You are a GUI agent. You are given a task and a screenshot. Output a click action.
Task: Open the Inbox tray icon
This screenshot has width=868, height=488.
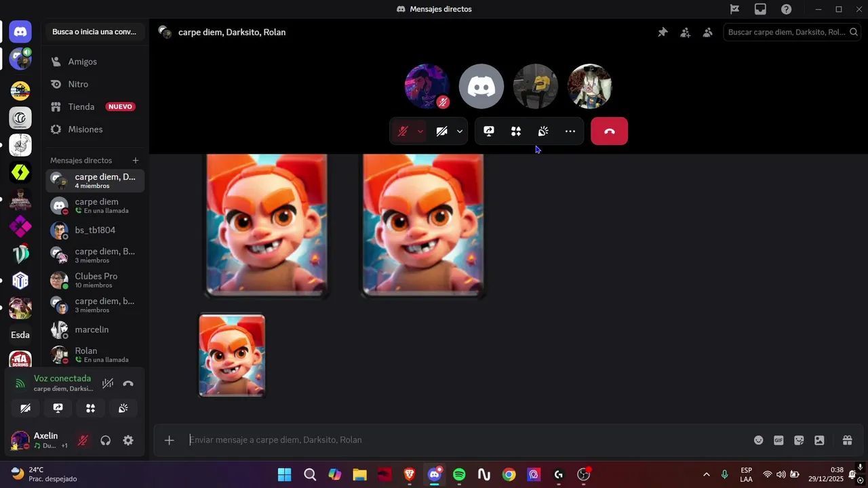pos(760,9)
